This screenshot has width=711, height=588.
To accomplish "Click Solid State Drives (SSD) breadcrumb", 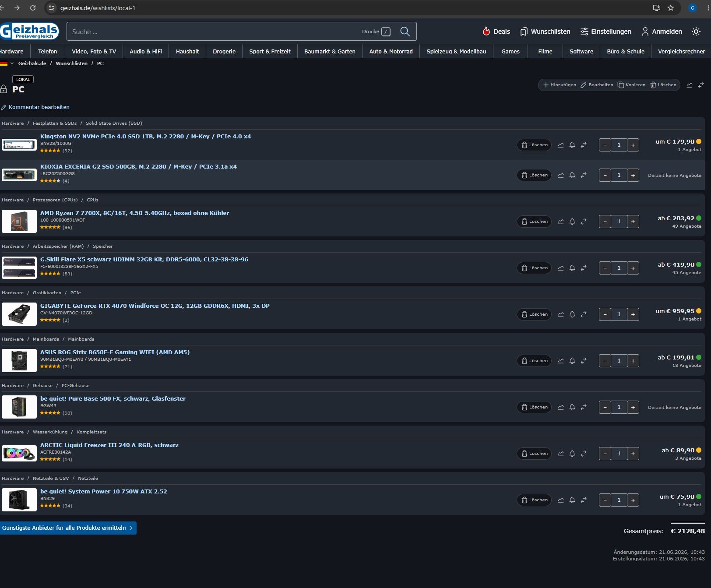I will click(114, 123).
